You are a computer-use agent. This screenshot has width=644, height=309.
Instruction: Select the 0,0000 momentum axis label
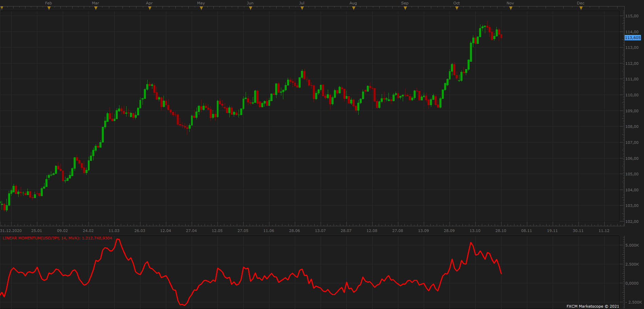[x=632, y=283]
